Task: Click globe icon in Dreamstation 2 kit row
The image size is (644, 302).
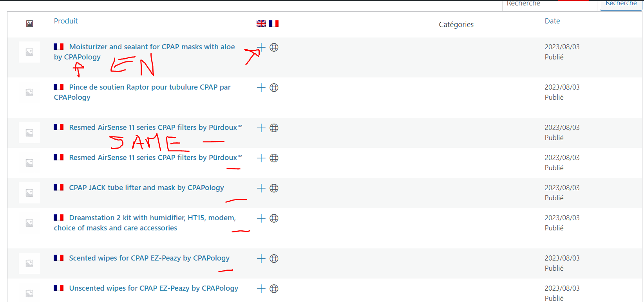Action: tap(274, 218)
